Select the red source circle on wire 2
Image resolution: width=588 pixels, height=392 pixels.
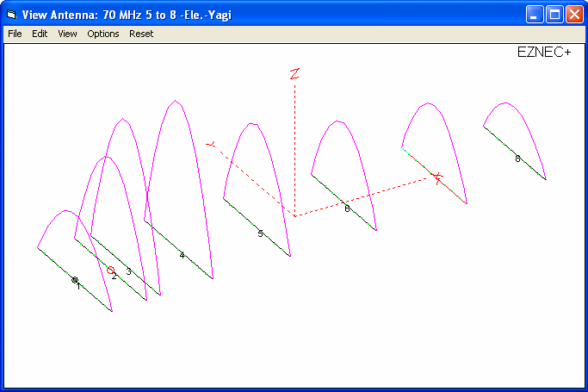coord(110,270)
